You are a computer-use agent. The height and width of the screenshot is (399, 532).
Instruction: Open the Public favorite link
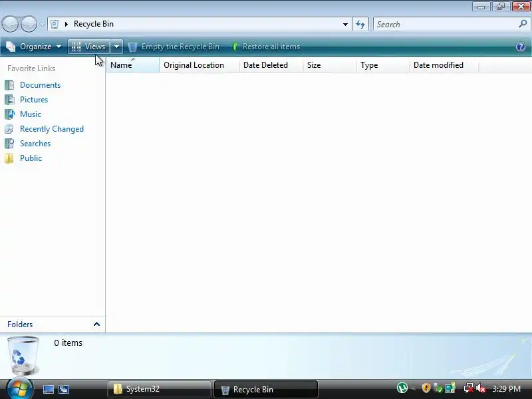[x=31, y=158]
